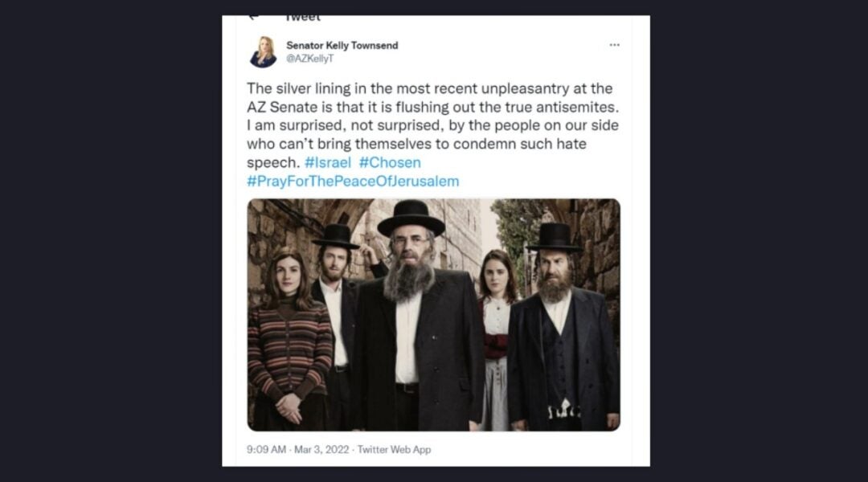Go back using the arrow icon
The height and width of the screenshot is (482, 868).
(253, 17)
